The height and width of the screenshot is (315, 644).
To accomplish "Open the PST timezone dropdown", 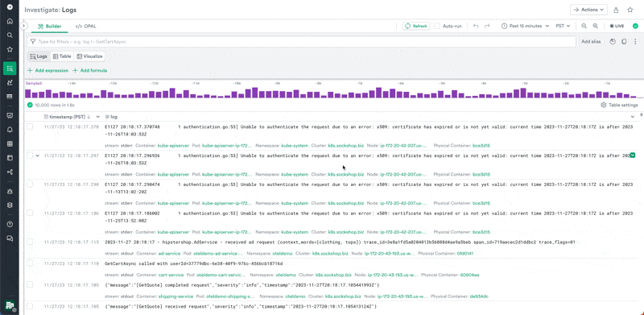I will (563, 26).
